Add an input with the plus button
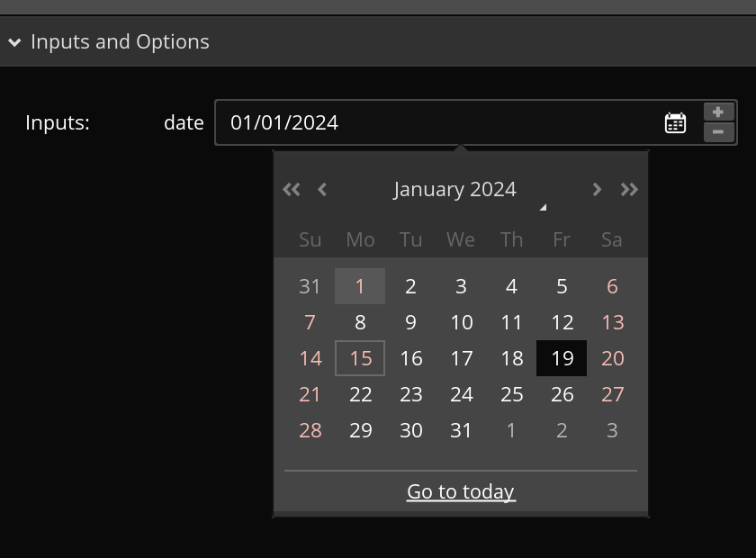 pyautogui.click(x=718, y=112)
